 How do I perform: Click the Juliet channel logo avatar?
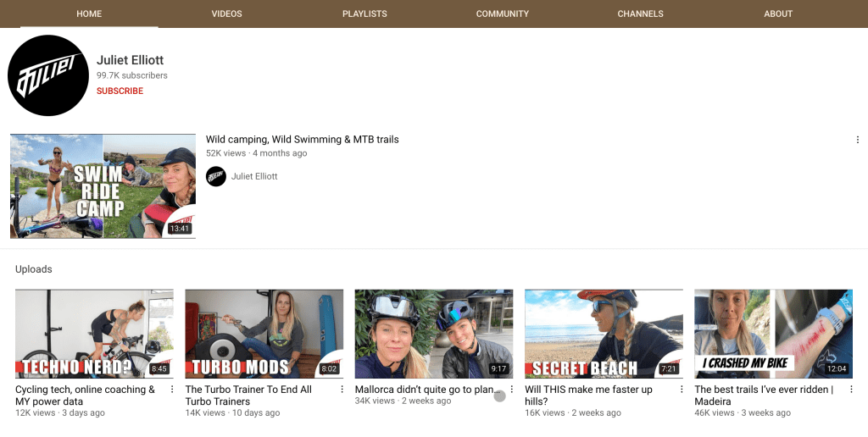tap(48, 75)
